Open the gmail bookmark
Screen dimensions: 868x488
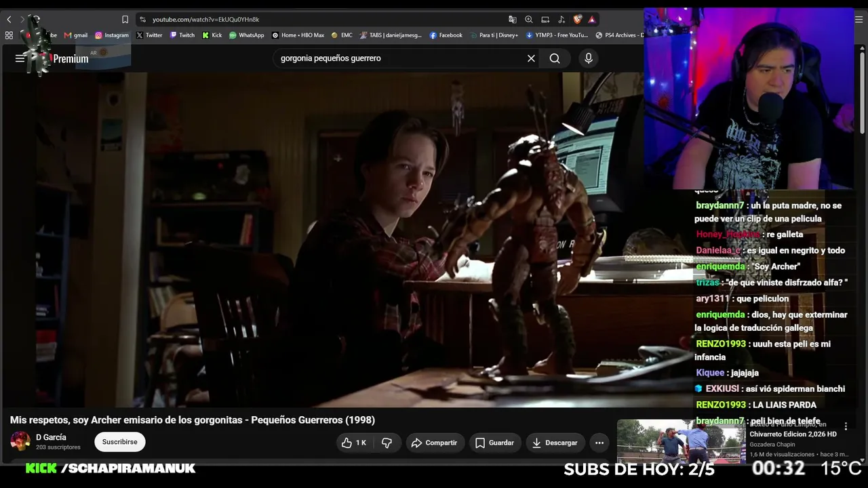(x=76, y=35)
